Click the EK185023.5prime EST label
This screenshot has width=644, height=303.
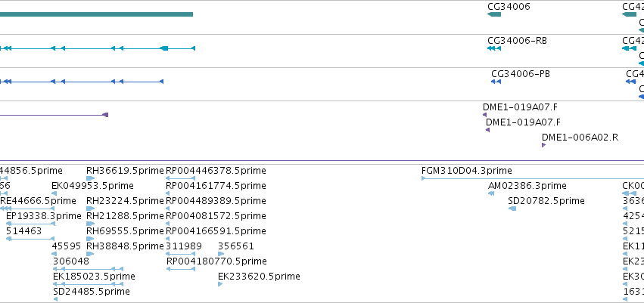pos(94,276)
